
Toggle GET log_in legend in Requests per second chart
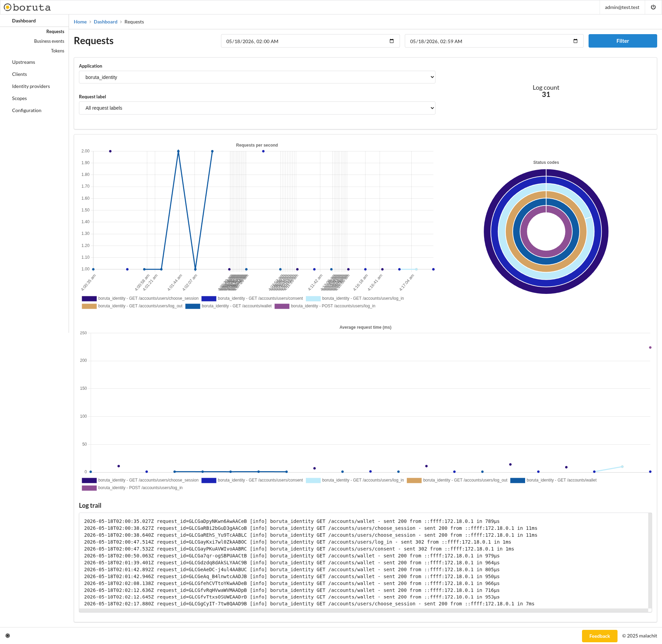354,298
